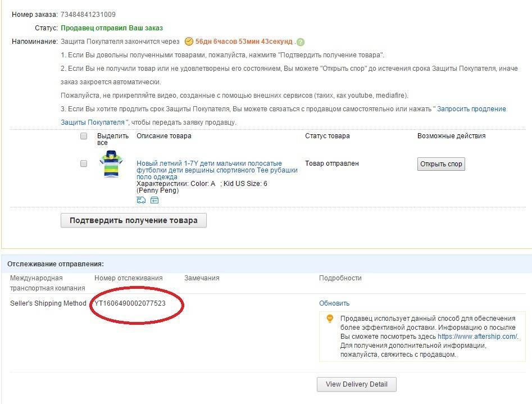Screen dimensions: 532x404
Task: Click the countdown timer '56дн 6часов 53мин'
Action: 244,42
